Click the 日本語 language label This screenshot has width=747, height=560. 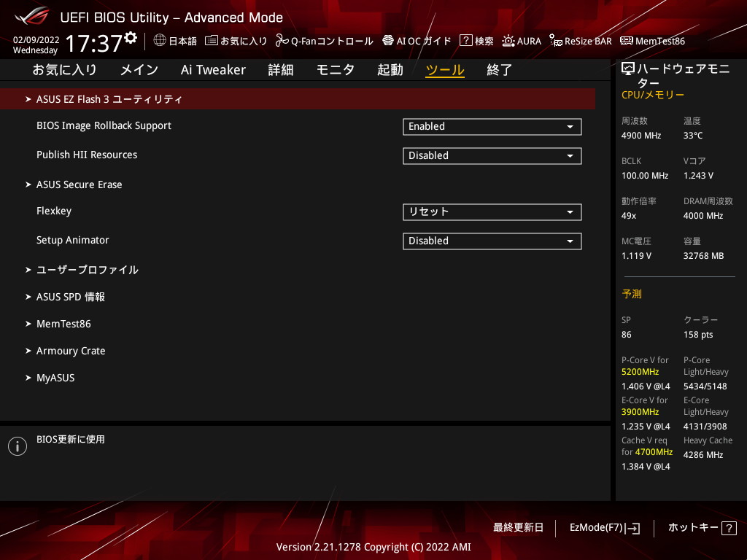(183, 42)
